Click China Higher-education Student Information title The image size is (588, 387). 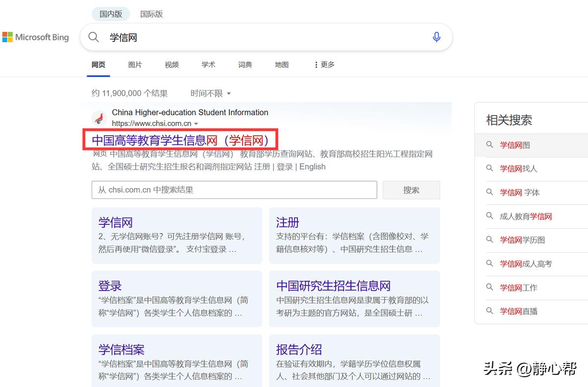click(x=190, y=112)
